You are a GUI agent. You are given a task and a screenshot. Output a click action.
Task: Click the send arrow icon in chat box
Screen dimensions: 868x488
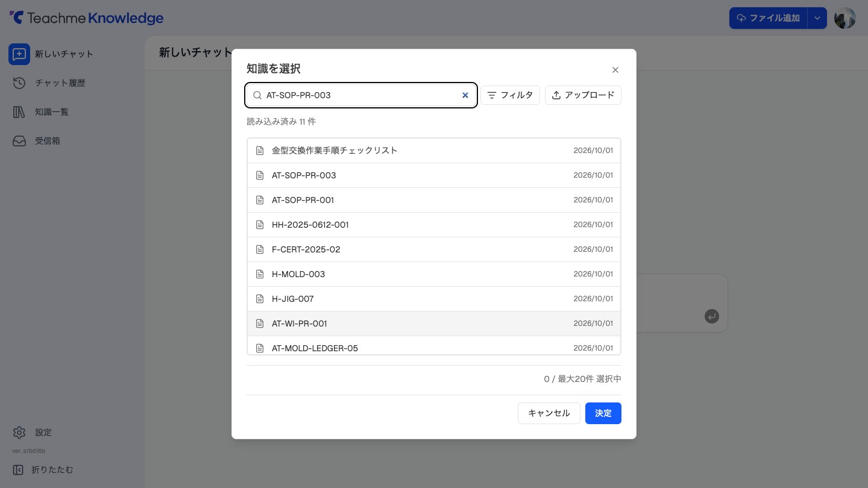point(712,316)
